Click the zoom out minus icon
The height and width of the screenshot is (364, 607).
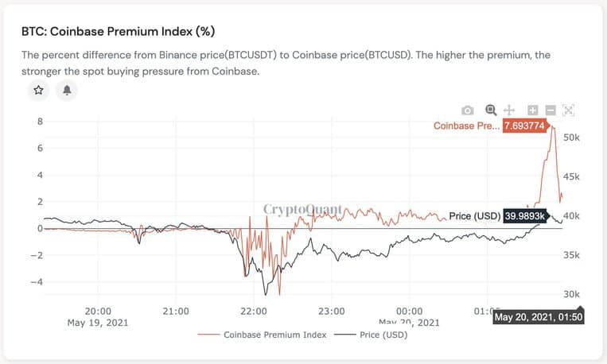(551, 110)
